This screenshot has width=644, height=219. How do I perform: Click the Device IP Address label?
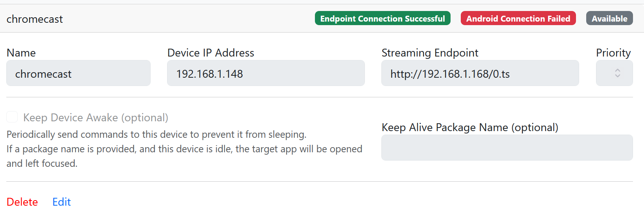(x=211, y=53)
